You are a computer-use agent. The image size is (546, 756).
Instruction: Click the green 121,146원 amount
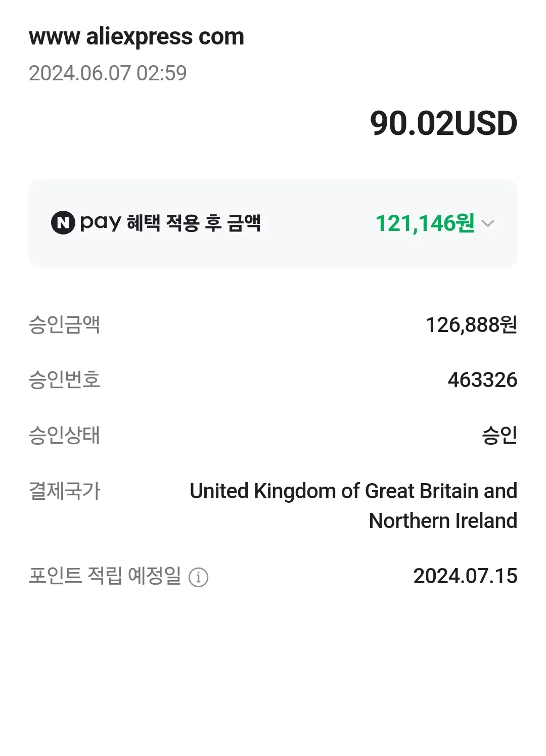point(425,223)
